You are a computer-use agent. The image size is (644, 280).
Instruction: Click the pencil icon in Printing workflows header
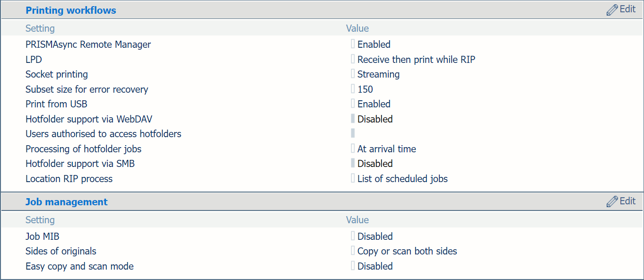pos(612,10)
